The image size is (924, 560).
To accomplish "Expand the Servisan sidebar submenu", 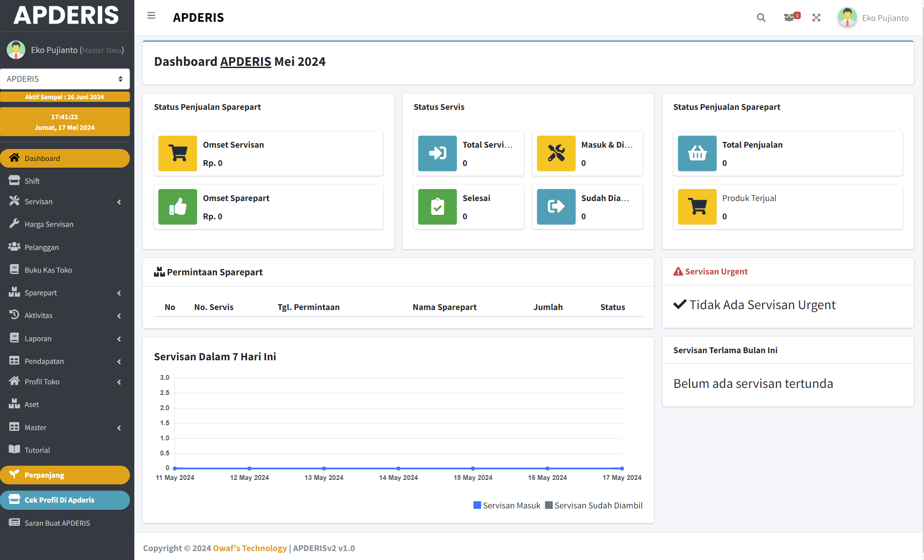I will click(x=65, y=201).
